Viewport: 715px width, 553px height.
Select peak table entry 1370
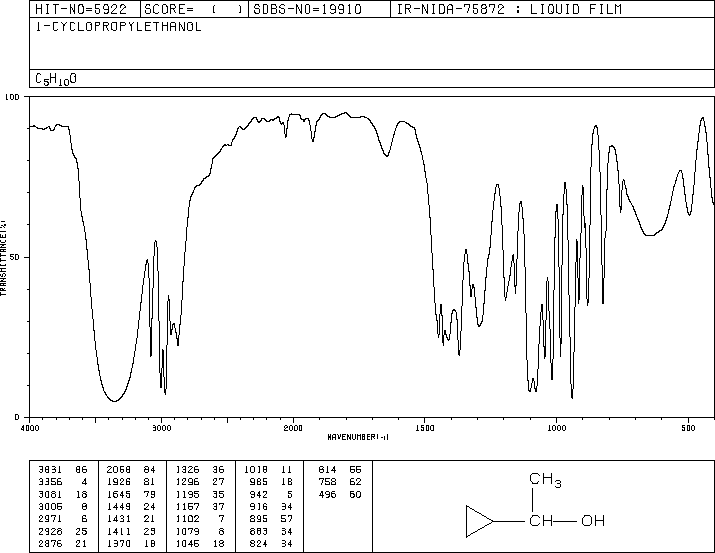[x=131, y=543]
